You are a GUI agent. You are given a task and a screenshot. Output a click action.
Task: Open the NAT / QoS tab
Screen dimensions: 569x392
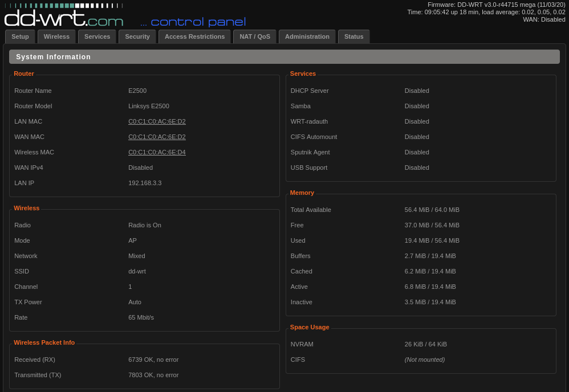(254, 36)
